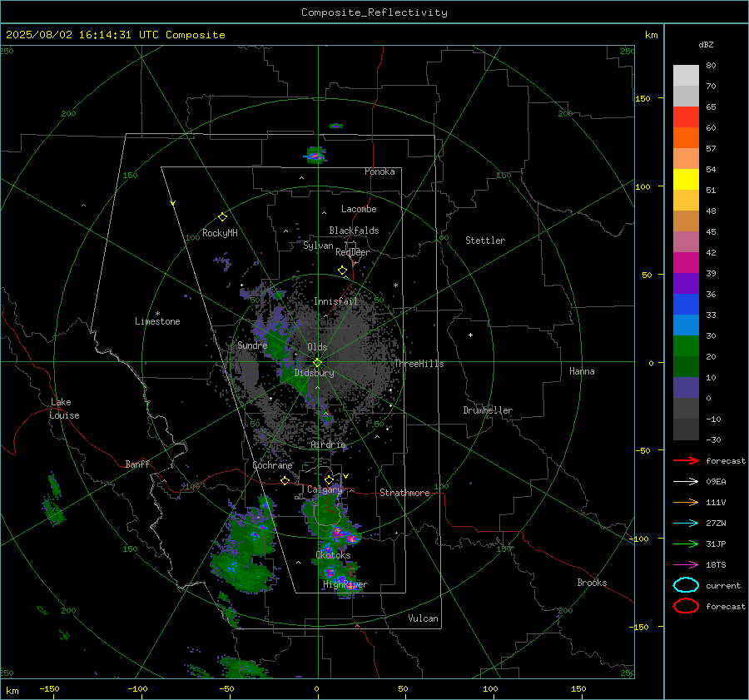
Task: Click the red forecast arrow in legend
Action: [x=686, y=460]
